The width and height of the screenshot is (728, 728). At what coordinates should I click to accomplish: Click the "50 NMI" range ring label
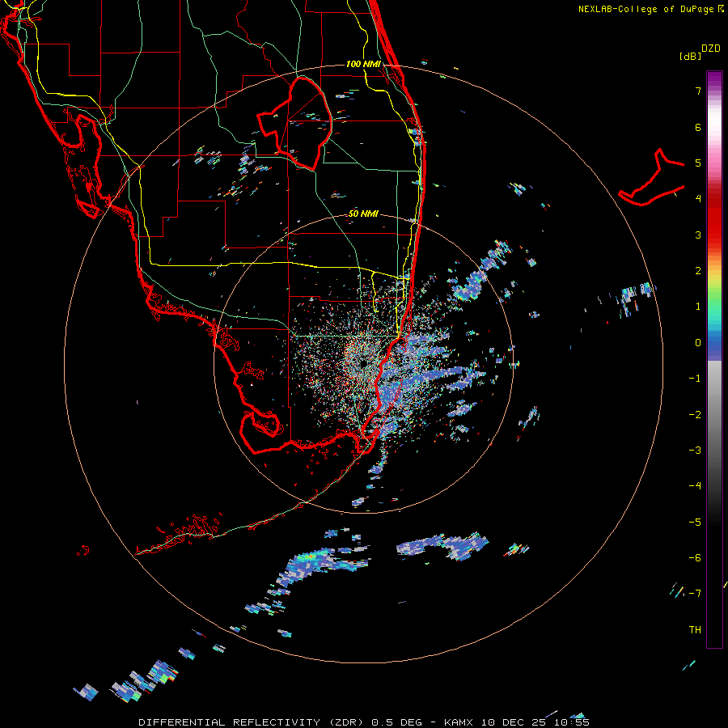363,214
